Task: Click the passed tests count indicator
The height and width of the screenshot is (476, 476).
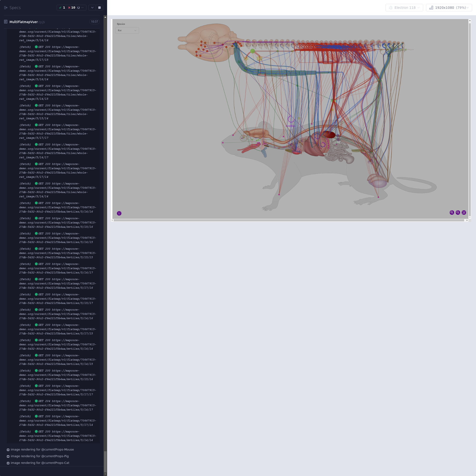Action: 62,8
